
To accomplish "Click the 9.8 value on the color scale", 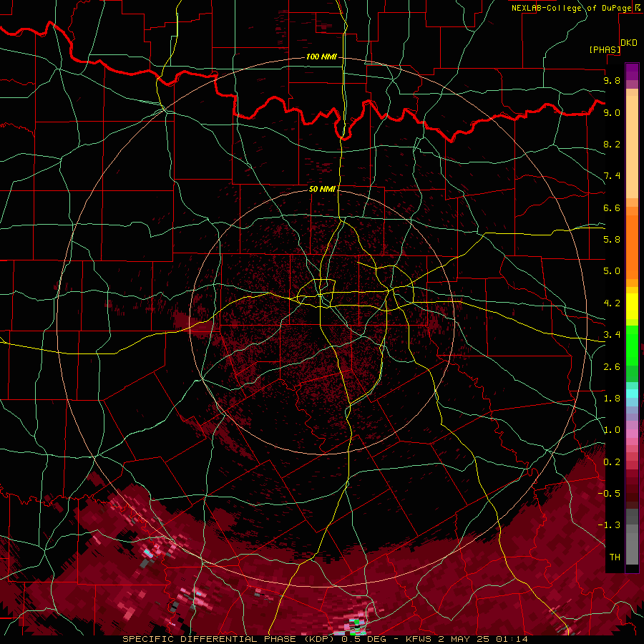I will click(x=612, y=80).
